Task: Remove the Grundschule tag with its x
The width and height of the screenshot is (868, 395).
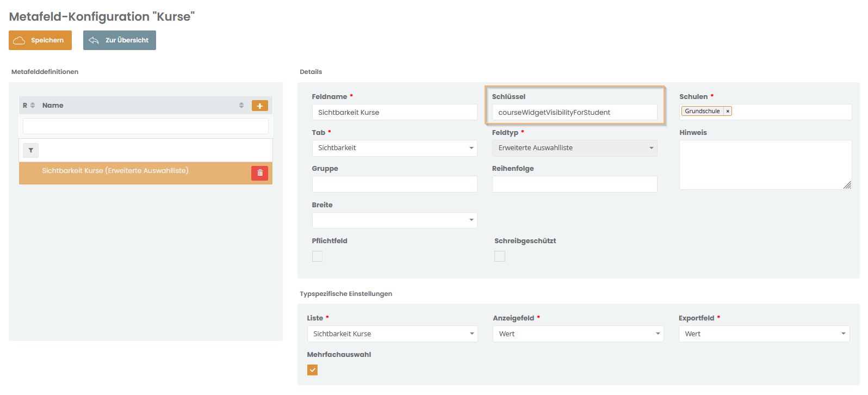Action: point(728,111)
